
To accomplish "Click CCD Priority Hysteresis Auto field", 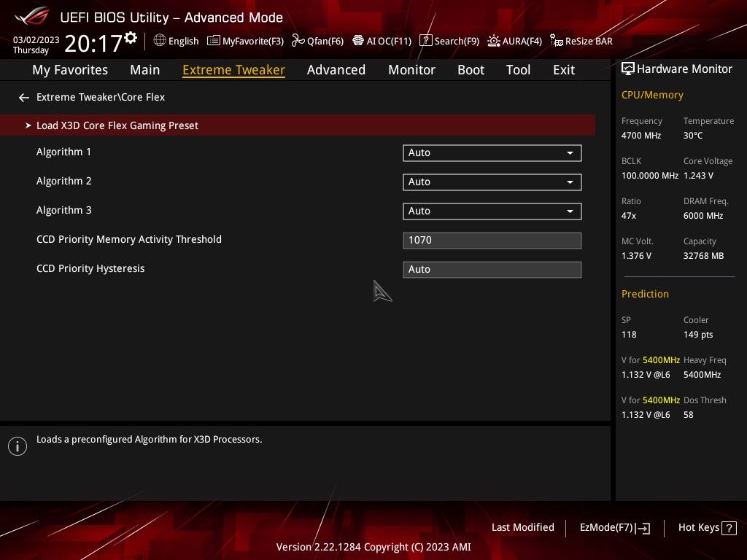I will tap(492, 270).
